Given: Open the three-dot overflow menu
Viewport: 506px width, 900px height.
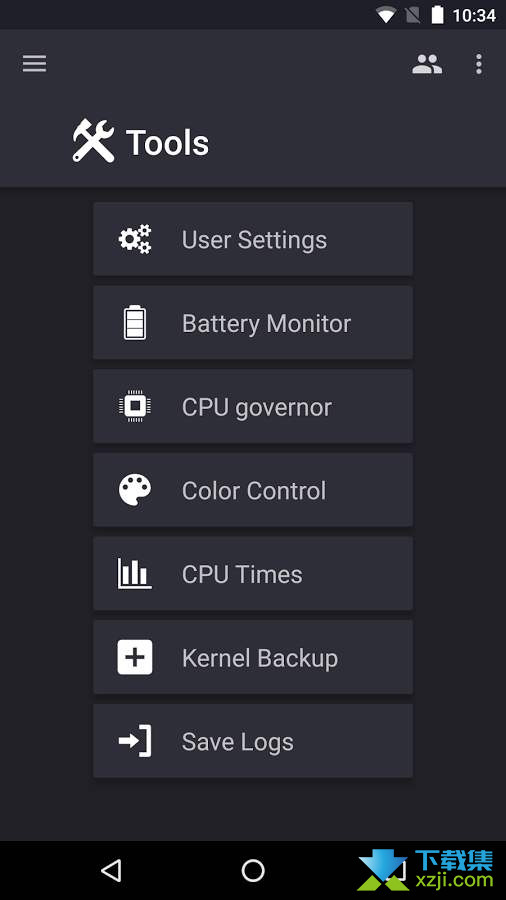Looking at the screenshot, I should (x=478, y=64).
